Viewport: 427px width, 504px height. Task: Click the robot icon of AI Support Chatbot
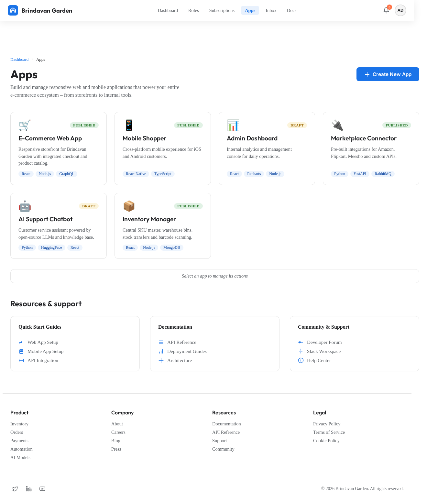(25, 206)
